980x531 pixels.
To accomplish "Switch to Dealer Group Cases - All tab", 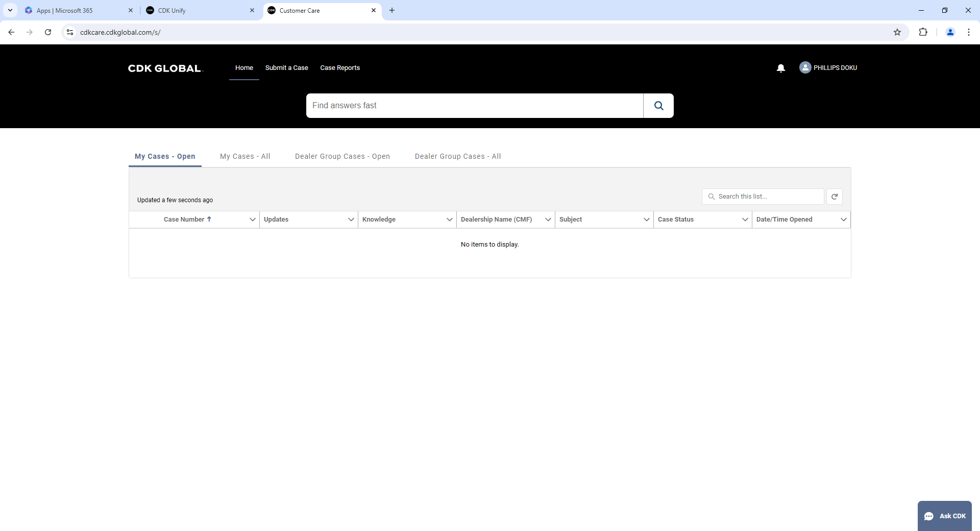I will [458, 156].
